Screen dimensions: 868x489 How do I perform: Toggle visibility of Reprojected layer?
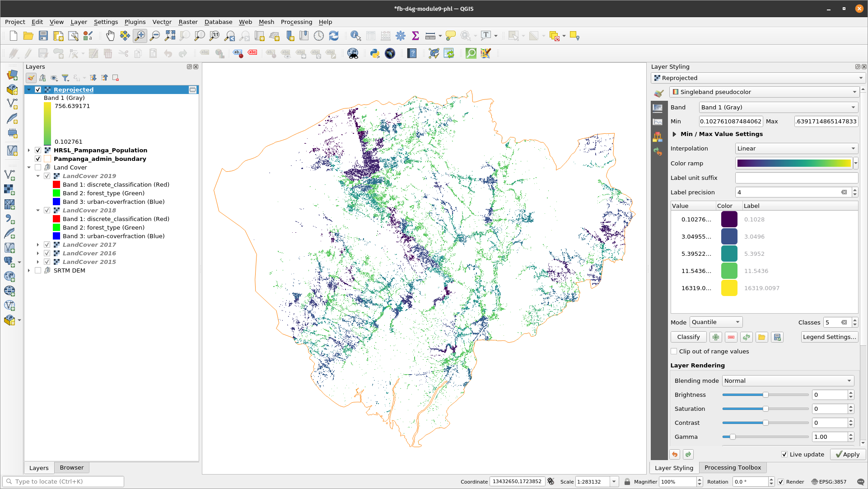pos(38,89)
